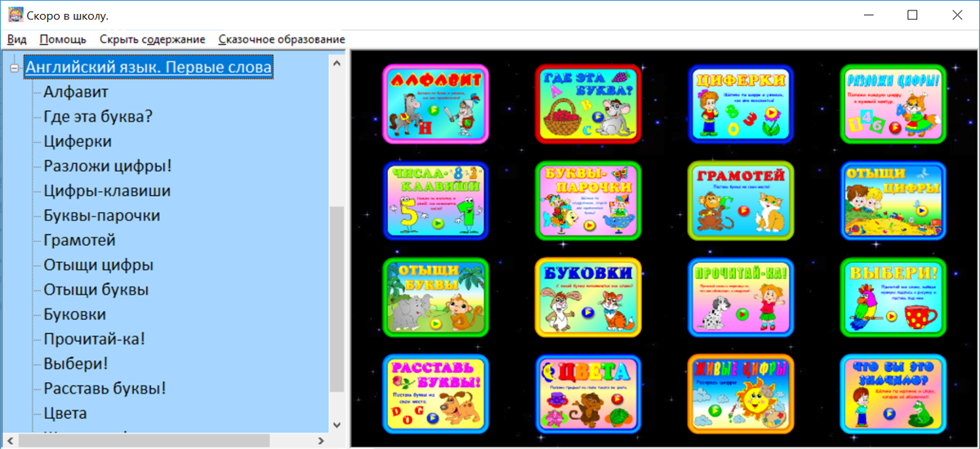Select Отыщи цифры in the tree

pyautogui.click(x=98, y=265)
